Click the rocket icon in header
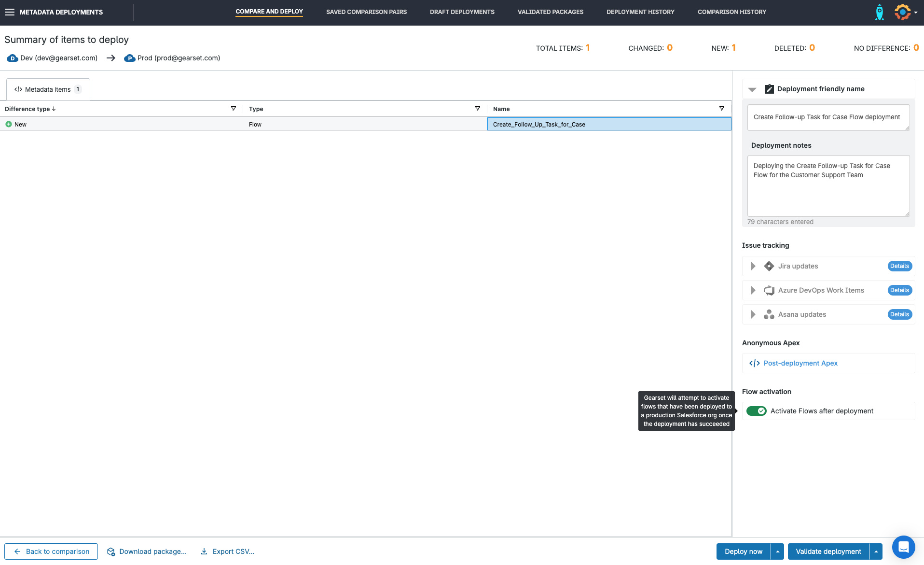Viewport: 924px width, 565px height. coord(879,12)
